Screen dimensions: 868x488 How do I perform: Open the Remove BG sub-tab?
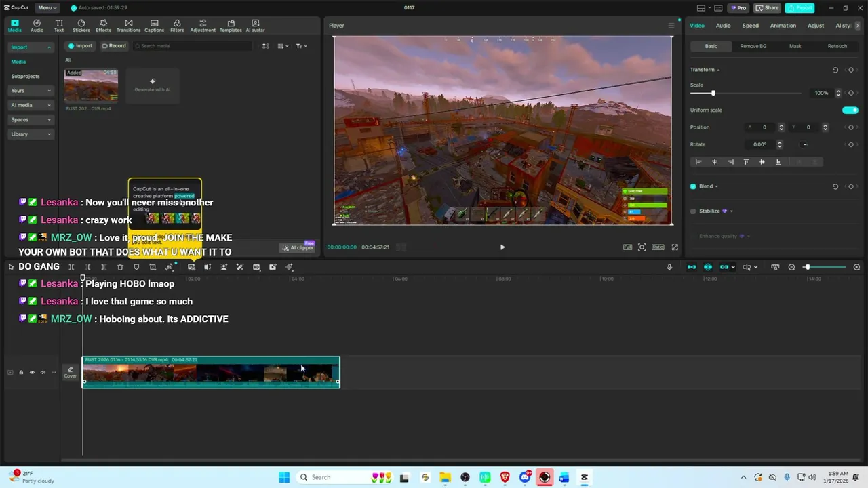pos(753,46)
